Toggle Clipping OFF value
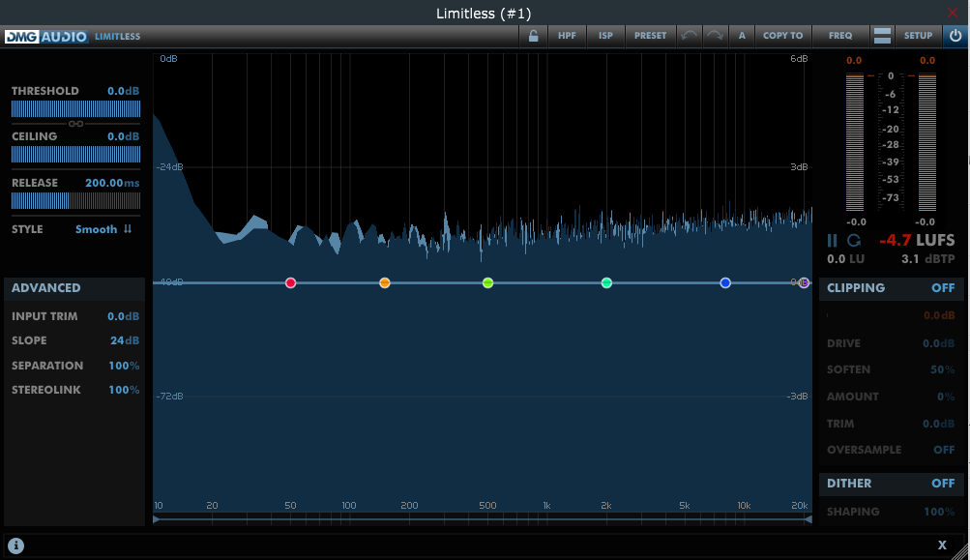This screenshot has height=560, width=970. click(x=943, y=287)
